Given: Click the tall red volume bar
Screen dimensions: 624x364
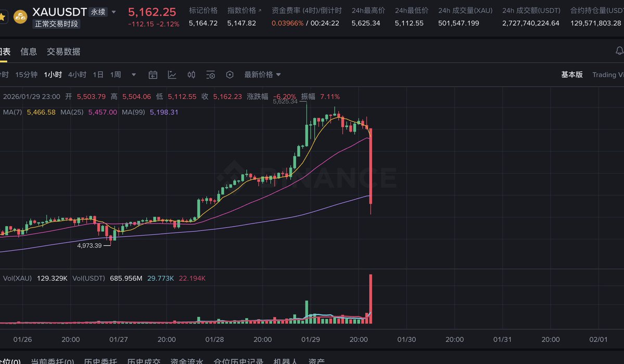Looking at the screenshot, I should pos(371,299).
